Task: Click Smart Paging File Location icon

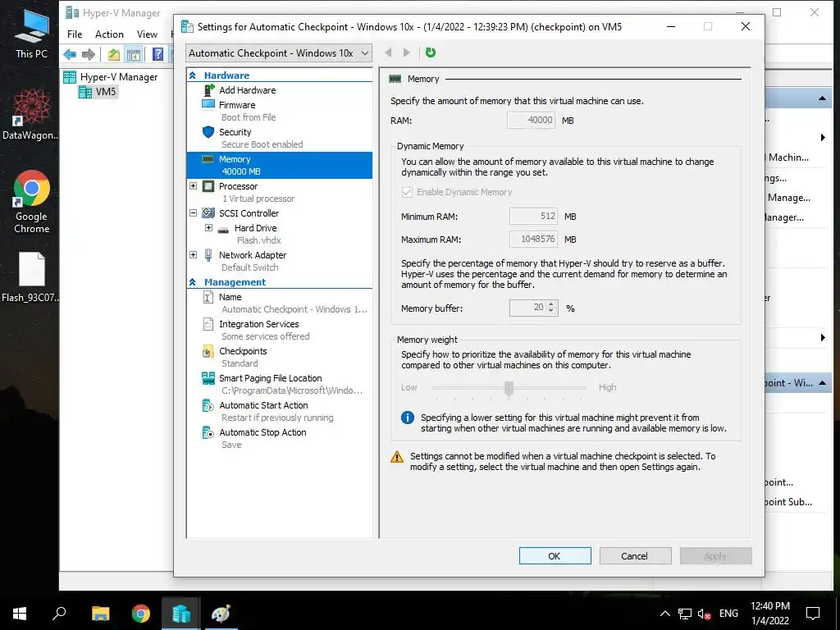Action: (x=208, y=378)
